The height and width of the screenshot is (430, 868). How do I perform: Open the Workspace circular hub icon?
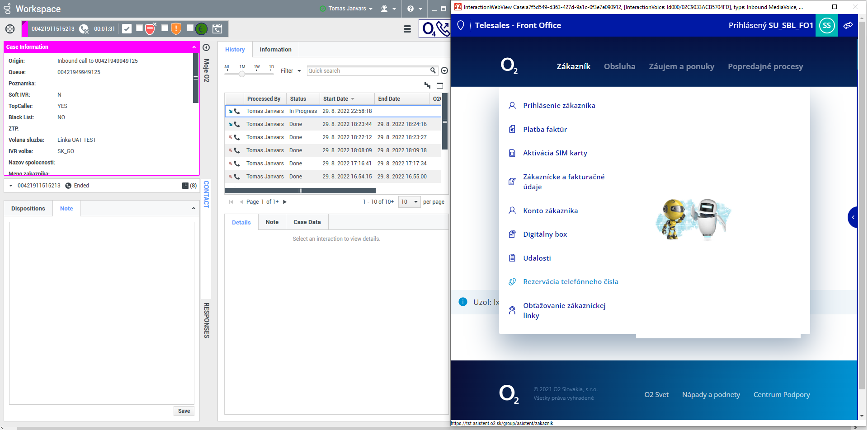pos(10,29)
